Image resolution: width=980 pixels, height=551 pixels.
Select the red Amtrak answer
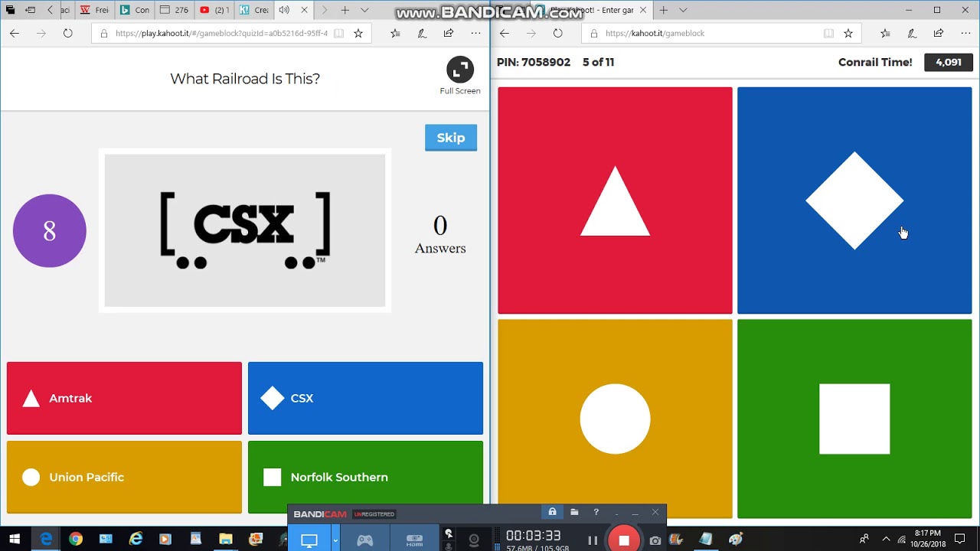[124, 398]
